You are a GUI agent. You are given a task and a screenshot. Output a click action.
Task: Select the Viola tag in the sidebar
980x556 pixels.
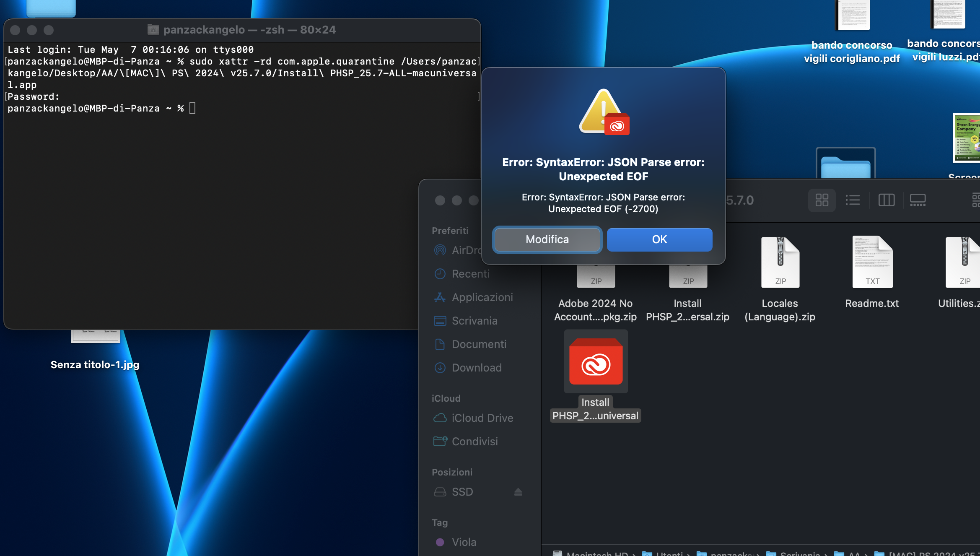pos(455,542)
